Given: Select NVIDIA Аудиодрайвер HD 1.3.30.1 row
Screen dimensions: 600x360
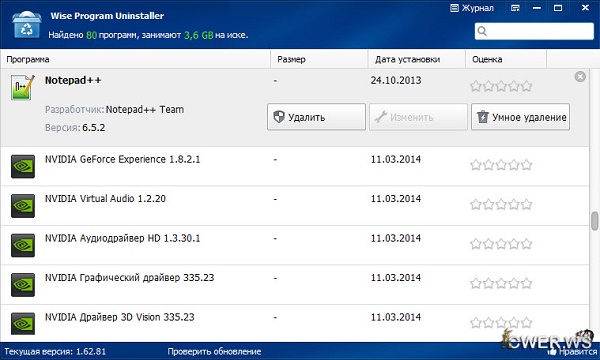Looking at the screenshot, I should point(295,245).
